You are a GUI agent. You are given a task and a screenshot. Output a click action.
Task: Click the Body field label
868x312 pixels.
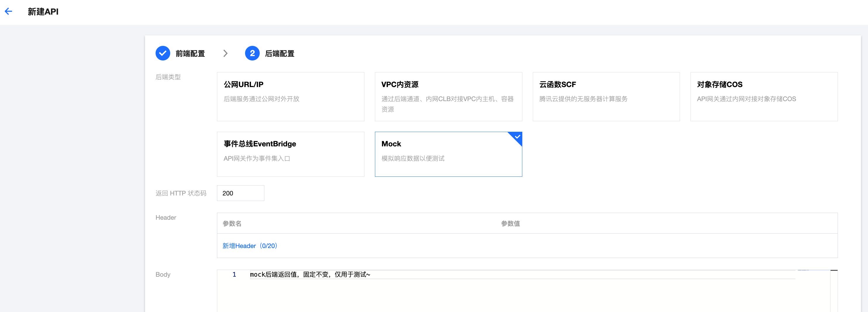[x=163, y=275]
